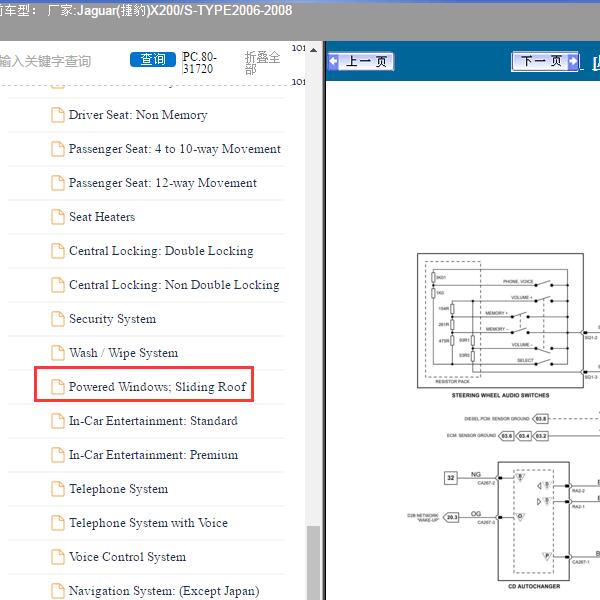Click the PC.80-31720 label

click(199, 63)
